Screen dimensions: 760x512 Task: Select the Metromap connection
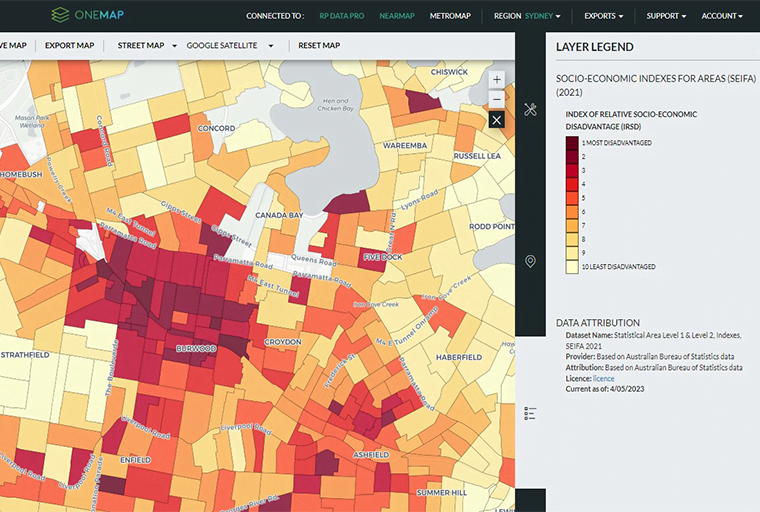click(x=449, y=16)
